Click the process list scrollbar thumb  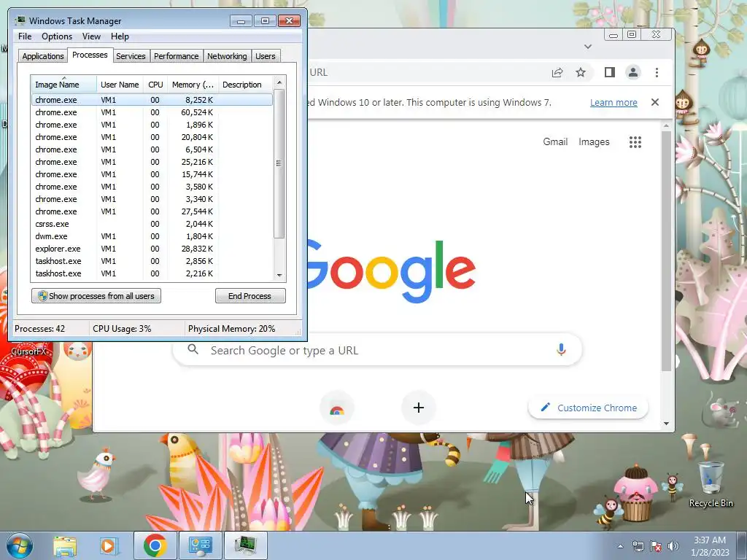click(x=279, y=163)
